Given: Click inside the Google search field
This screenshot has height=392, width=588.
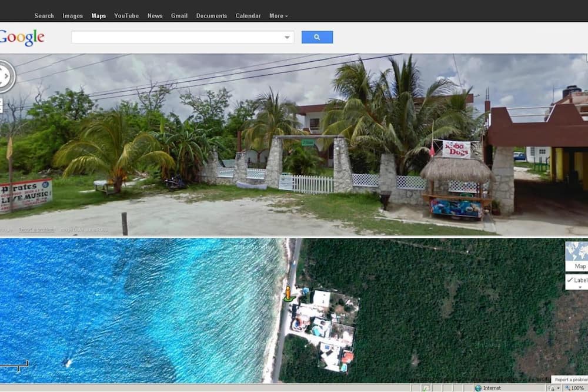Looking at the screenshot, I should 176,38.
